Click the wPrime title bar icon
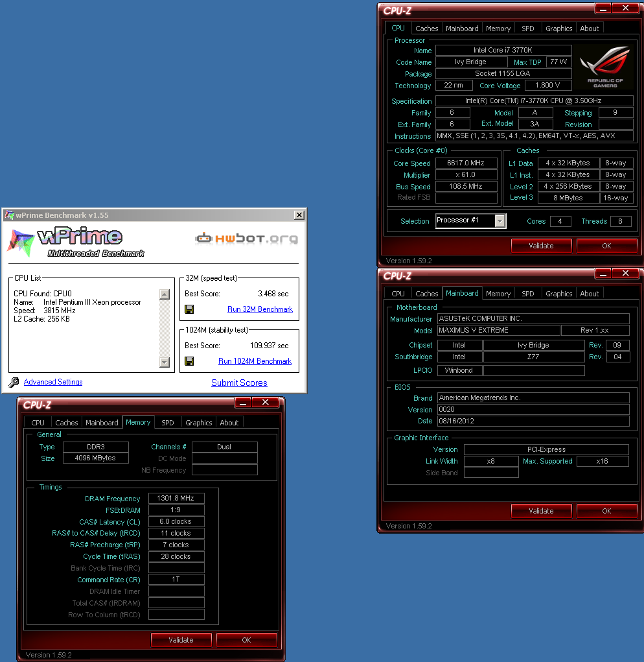 click(9, 215)
